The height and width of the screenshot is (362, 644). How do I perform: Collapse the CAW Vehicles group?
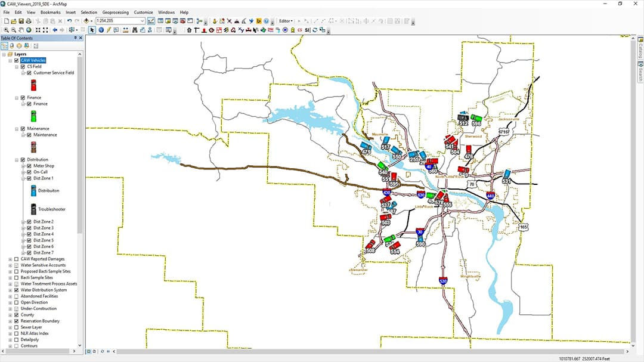click(x=10, y=60)
